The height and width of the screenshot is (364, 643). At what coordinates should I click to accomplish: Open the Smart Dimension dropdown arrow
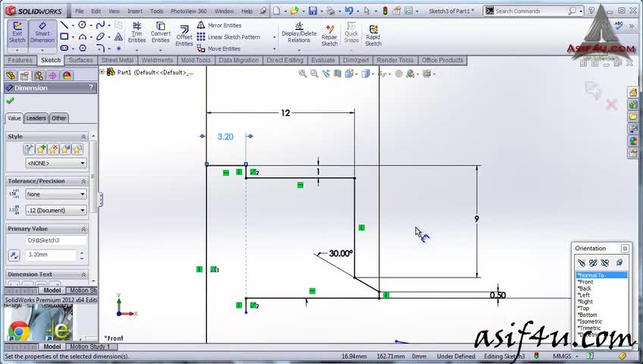click(42, 50)
